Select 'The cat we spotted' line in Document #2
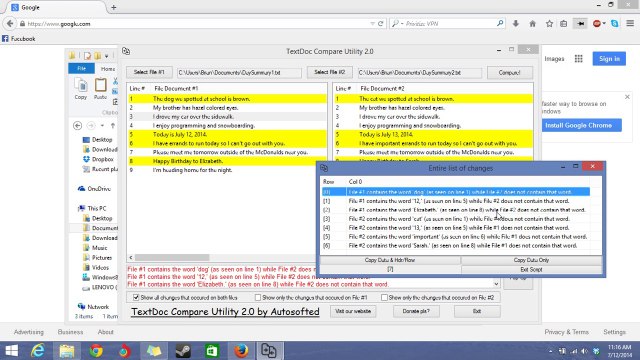The height and width of the screenshot is (360, 640). (x=433, y=99)
